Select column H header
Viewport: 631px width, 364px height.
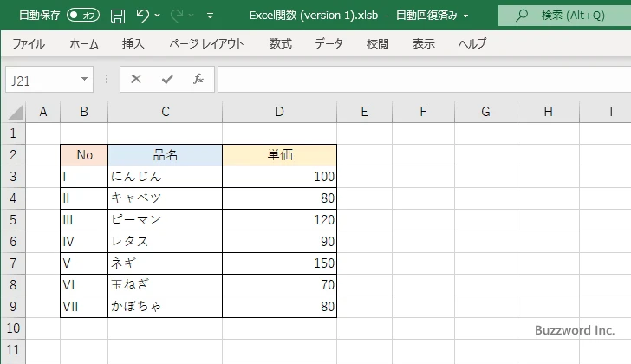[x=548, y=112]
